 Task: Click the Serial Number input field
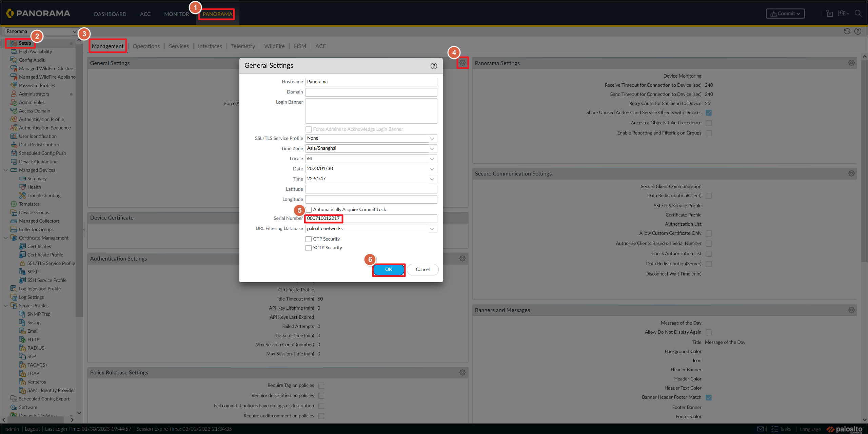[x=371, y=219]
